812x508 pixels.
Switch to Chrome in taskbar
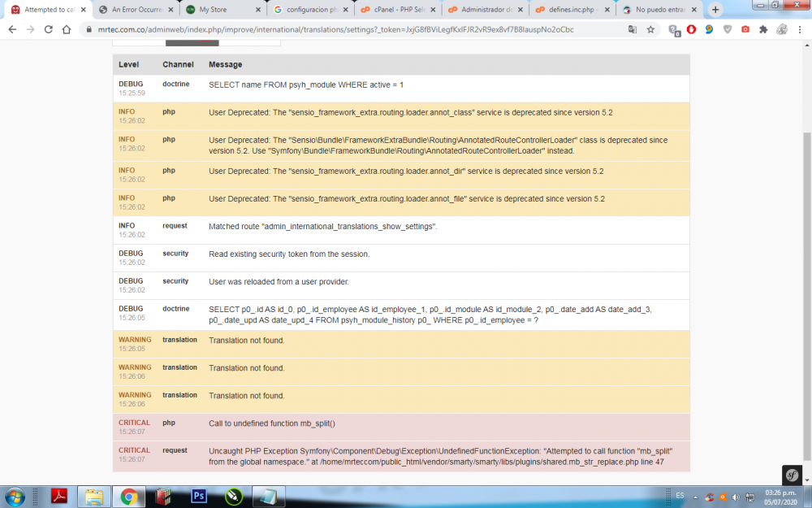click(129, 497)
